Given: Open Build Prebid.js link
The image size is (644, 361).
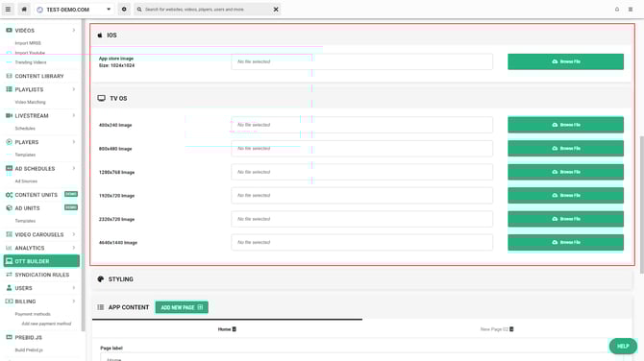Looking at the screenshot, I should coord(29,349).
